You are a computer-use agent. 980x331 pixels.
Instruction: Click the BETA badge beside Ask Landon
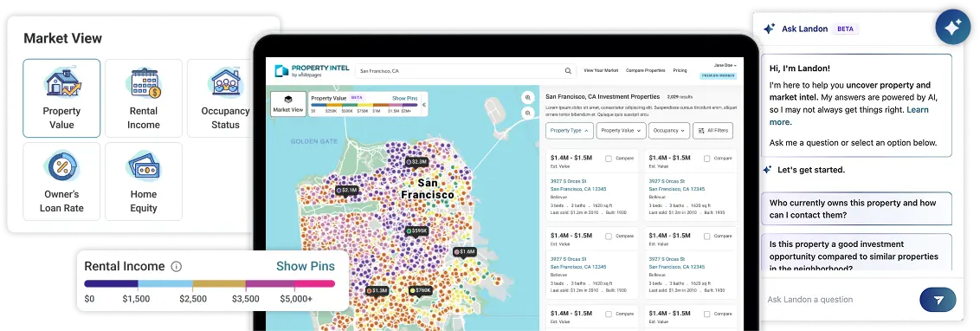845,29
